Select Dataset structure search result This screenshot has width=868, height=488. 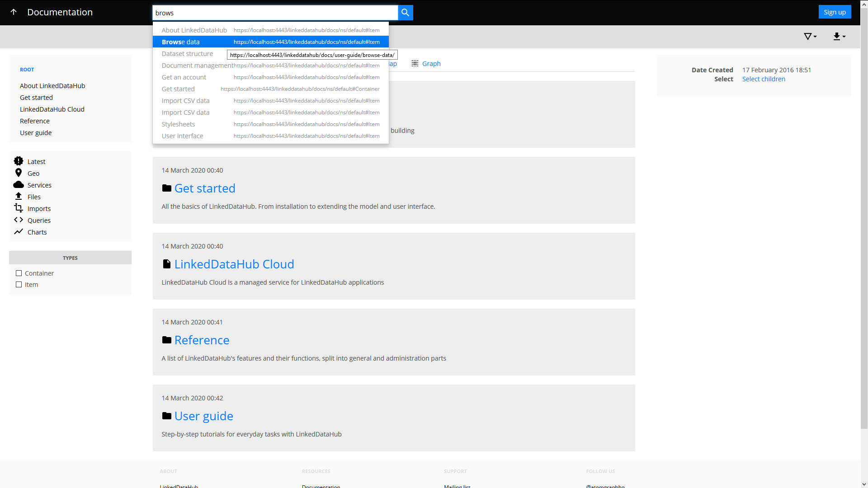pos(188,54)
